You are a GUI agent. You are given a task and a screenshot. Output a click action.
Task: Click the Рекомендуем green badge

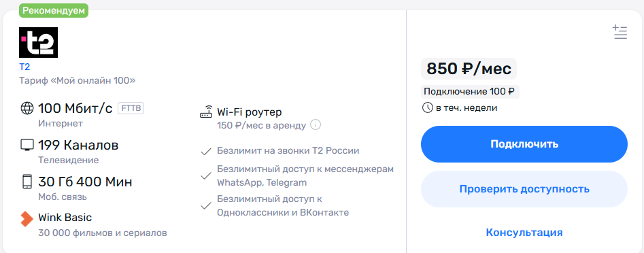[x=54, y=10]
